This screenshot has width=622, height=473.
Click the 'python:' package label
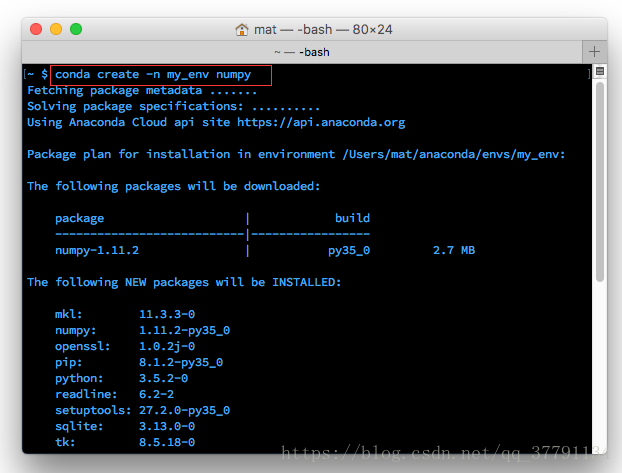[x=79, y=379]
